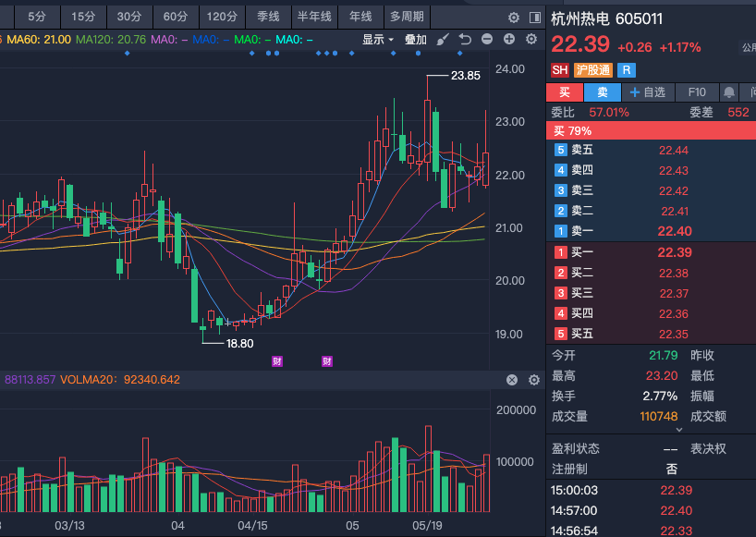Click stock name 杭州热电 605011
Screen dimensions: 756x537
[606, 18]
